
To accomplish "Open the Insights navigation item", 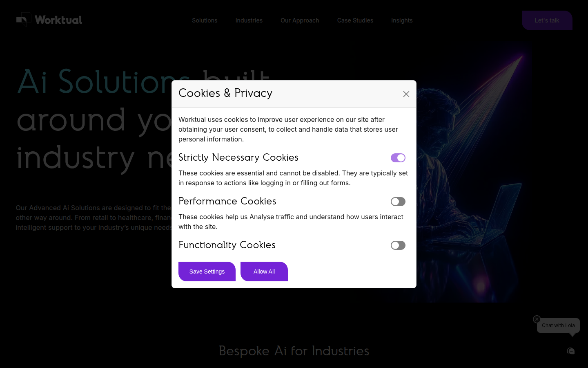I will 402,20.
